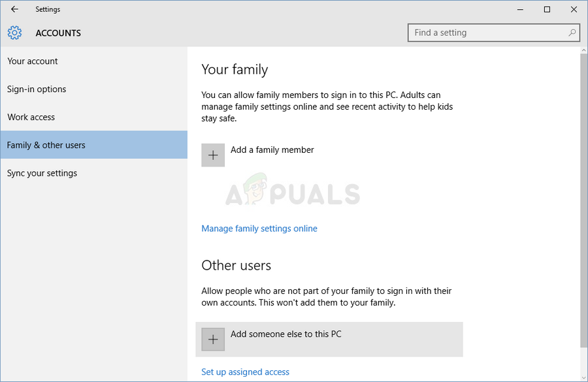Go to Sign-in options

pos(37,89)
